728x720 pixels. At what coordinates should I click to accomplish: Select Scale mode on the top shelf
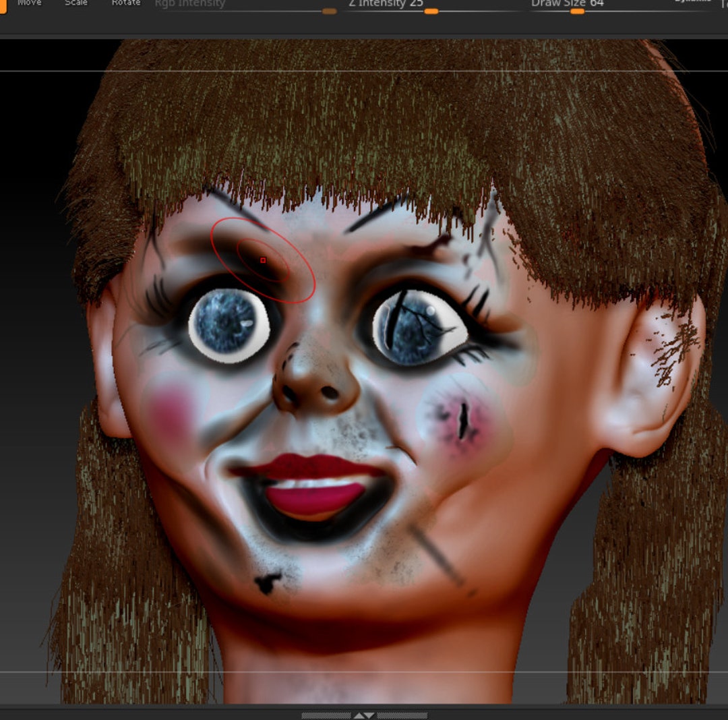click(x=75, y=3)
